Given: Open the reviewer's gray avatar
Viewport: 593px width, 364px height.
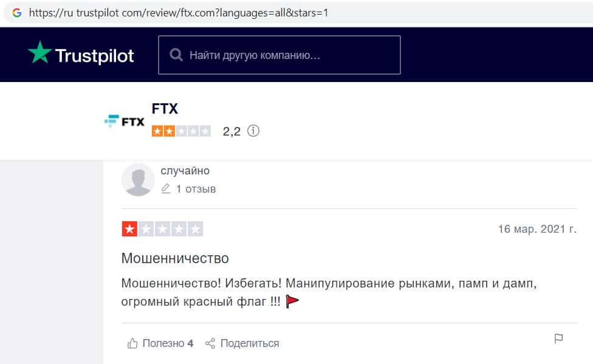Looking at the screenshot, I should point(138,180).
